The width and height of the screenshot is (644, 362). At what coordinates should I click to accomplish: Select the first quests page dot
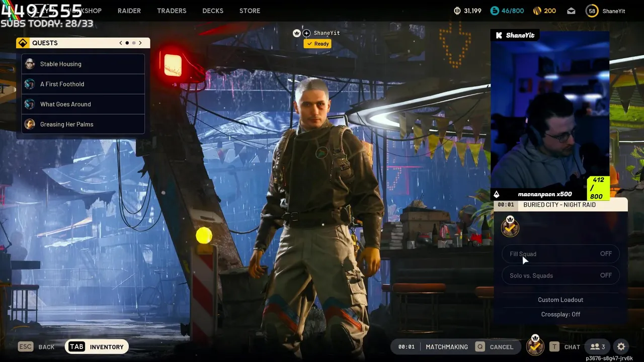pos(127,43)
